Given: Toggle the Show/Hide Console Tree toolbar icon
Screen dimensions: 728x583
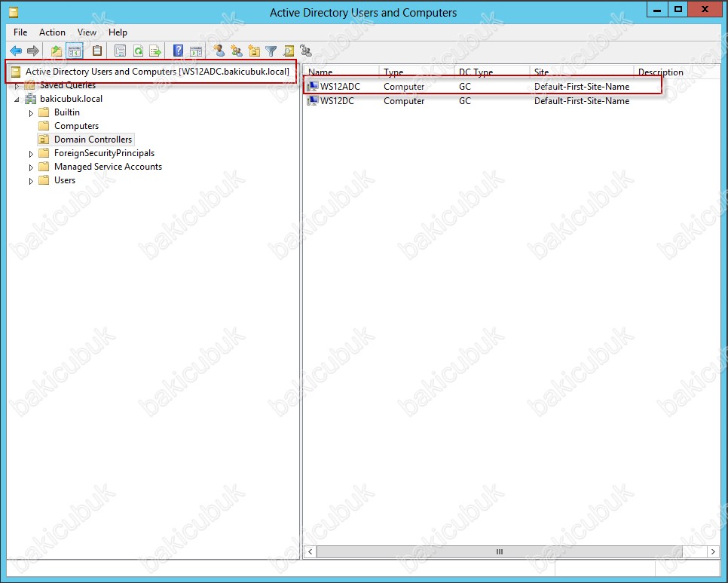Looking at the screenshot, I should [75, 51].
